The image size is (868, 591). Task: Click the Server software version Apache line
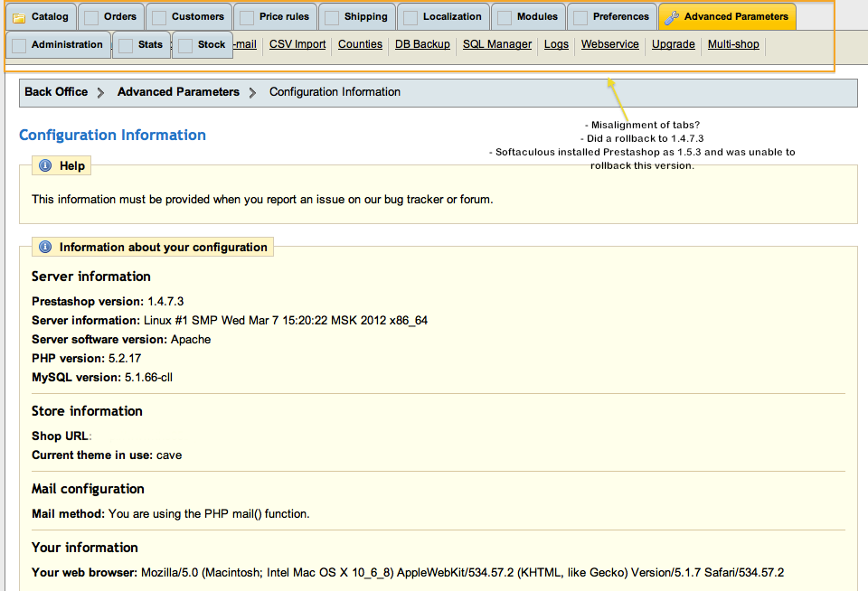click(121, 339)
